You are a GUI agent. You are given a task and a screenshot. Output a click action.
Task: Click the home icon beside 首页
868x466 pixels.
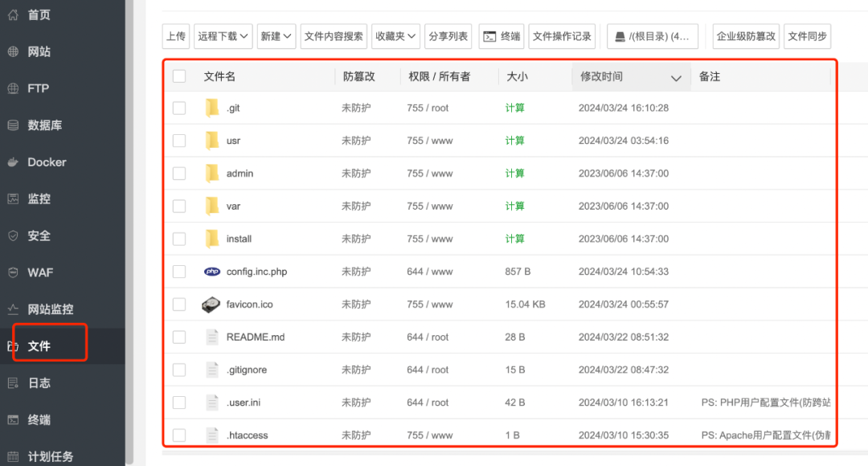point(14,15)
